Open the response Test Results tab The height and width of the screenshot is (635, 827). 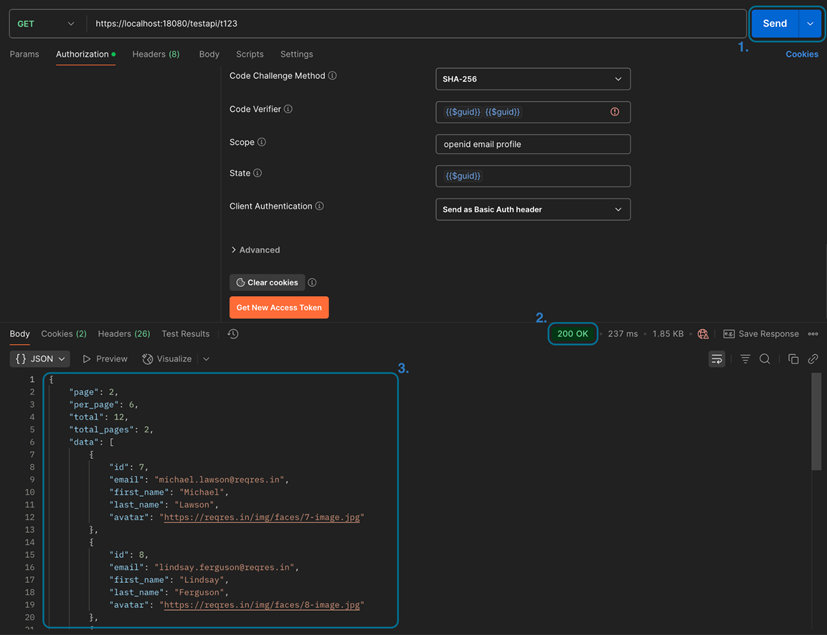tap(185, 334)
